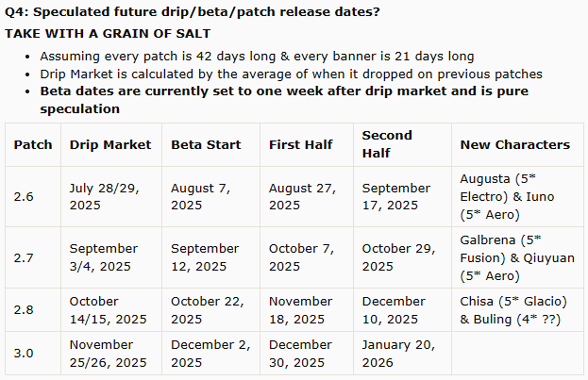
Task: Select the 2.6 patch cell
Action: (x=33, y=197)
